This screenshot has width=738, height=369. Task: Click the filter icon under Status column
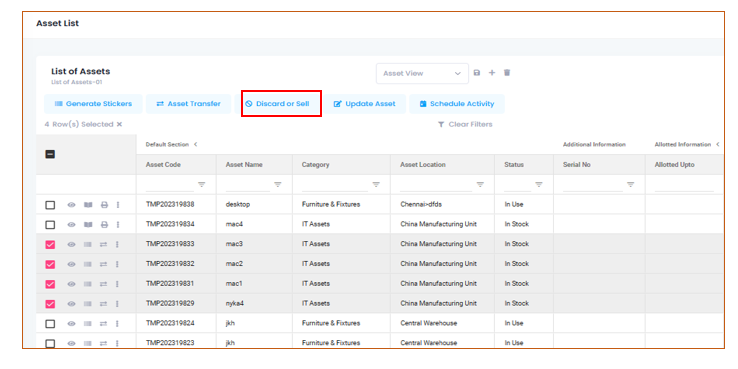tap(539, 184)
